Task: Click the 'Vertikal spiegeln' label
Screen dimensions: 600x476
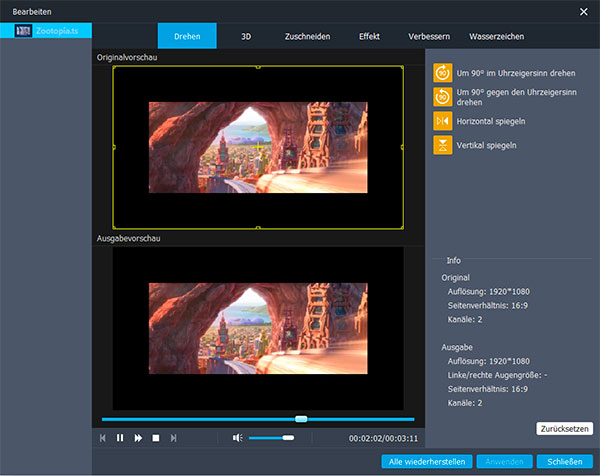Action: tap(486, 145)
